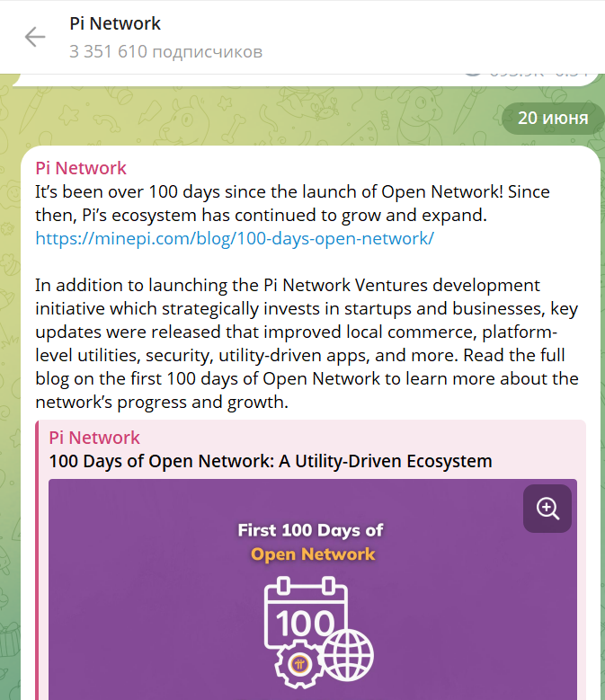
Task: Click the line 'network's progress and growth.'
Action: (x=162, y=403)
